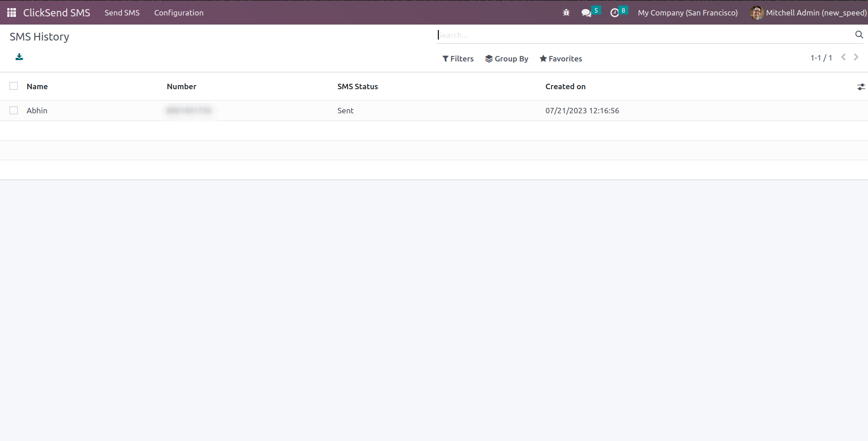Click the debug bug icon
The height and width of the screenshot is (441, 868).
coord(566,13)
